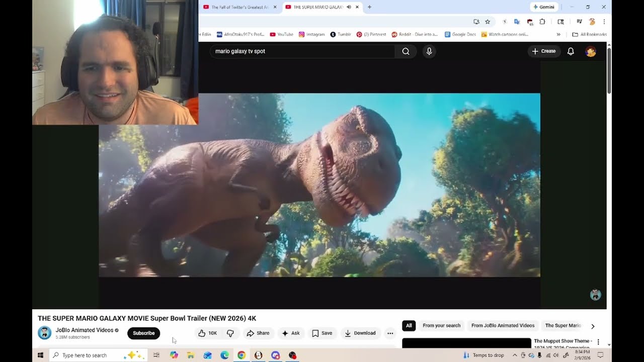
Task: Click 'Type here to search' taskbar box
Action: click(98, 355)
